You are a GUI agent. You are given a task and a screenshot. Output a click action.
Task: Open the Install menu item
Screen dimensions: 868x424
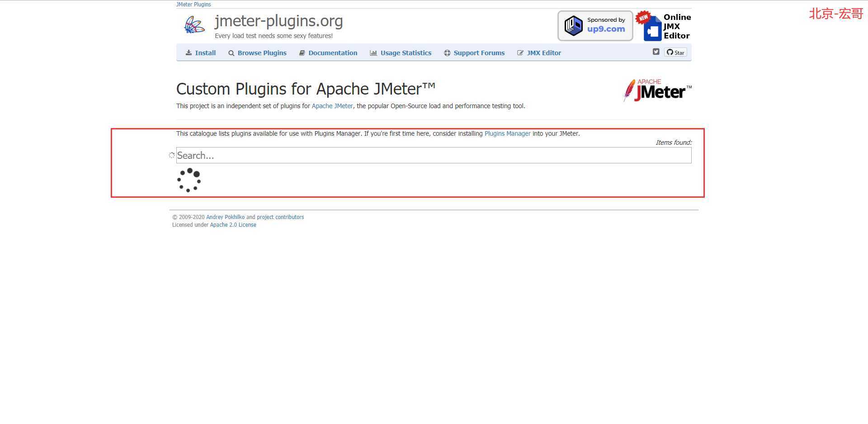coord(201,53)
